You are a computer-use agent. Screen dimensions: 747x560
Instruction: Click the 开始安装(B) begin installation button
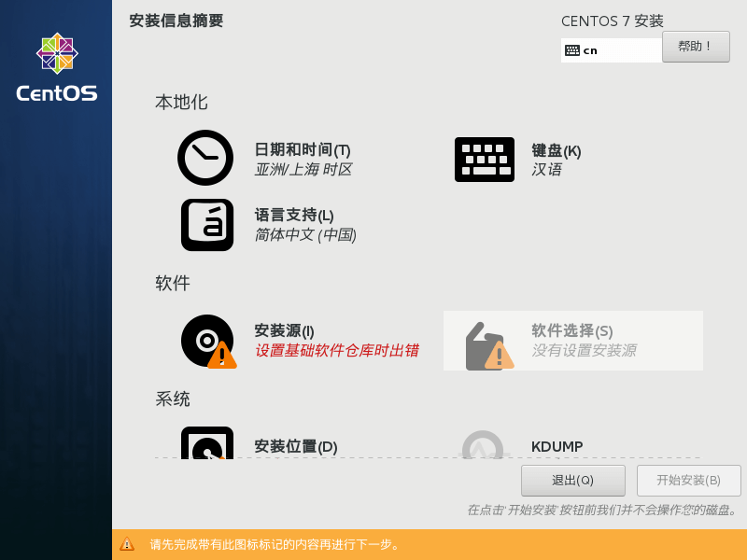[688, 481]
